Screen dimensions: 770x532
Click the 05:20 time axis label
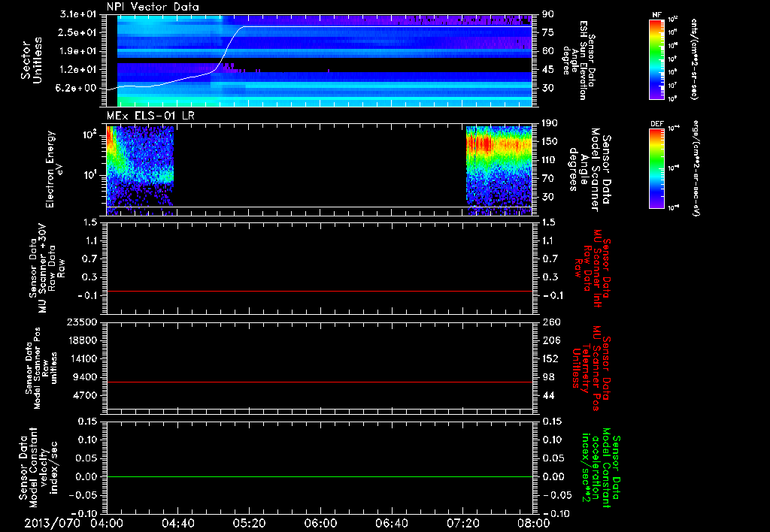[x=249, y=523]
